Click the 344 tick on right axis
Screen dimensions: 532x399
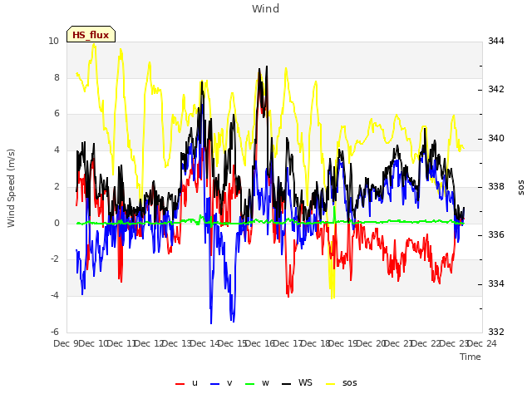496,41
